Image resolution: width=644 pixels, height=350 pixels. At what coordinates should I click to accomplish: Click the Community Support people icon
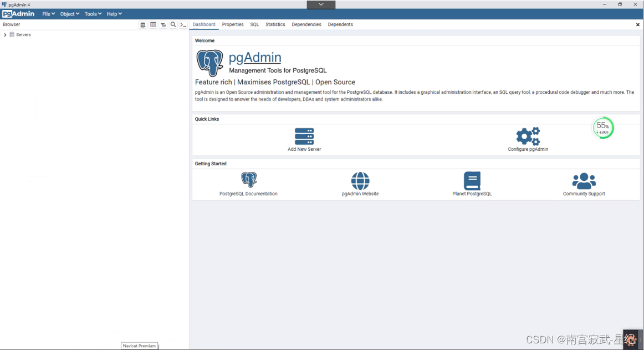pyautogui.click(x=584, y=181)
